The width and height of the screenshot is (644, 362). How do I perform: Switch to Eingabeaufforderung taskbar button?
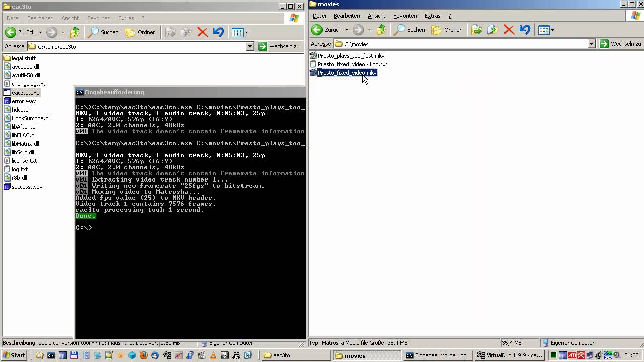pyautogui.click(x=439, y=355)
